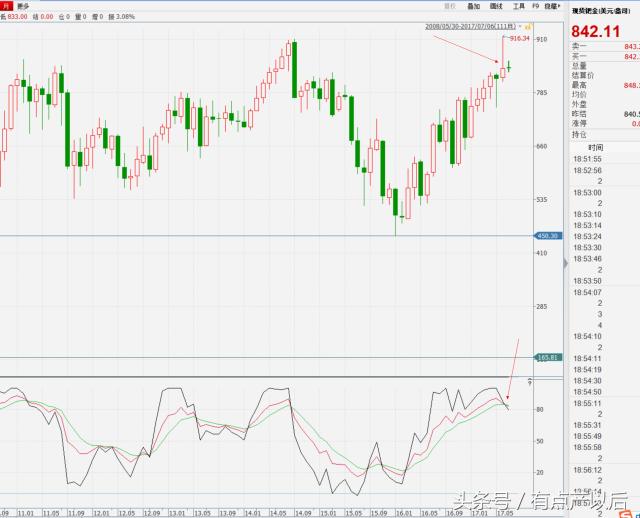The height and width of the screenshot is (518, 640).
Task: Click the 16.01 date on time axis
Action: pyautogui.click(x=404, y=513)
